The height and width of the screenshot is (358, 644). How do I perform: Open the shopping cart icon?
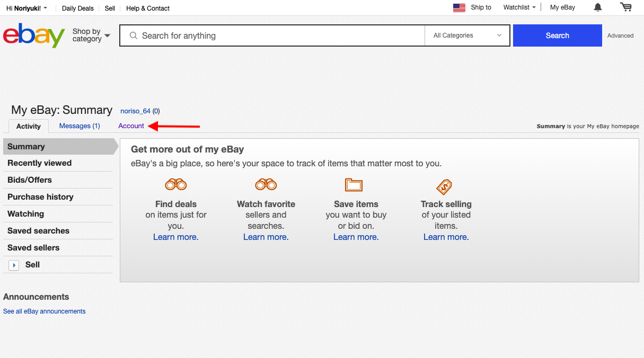626,7
